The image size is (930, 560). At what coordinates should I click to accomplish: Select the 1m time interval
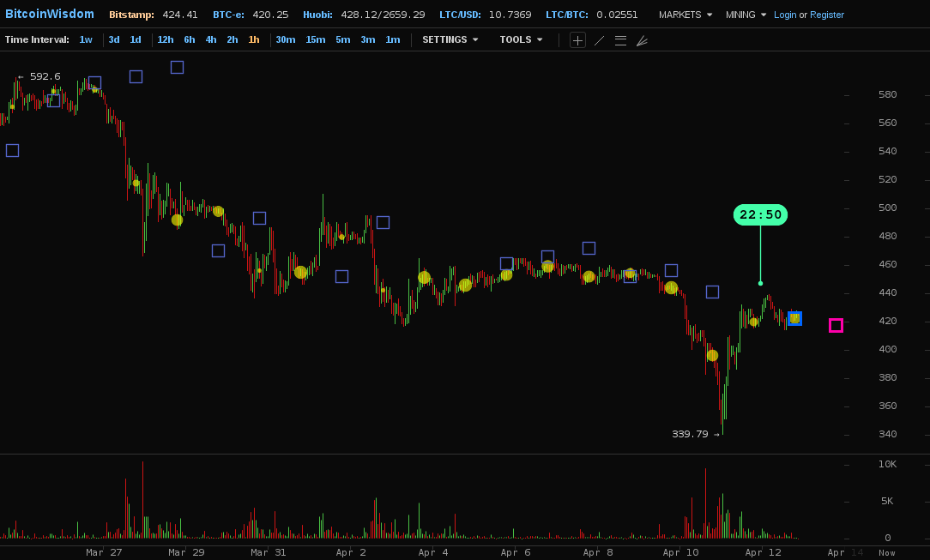[392, 40]
